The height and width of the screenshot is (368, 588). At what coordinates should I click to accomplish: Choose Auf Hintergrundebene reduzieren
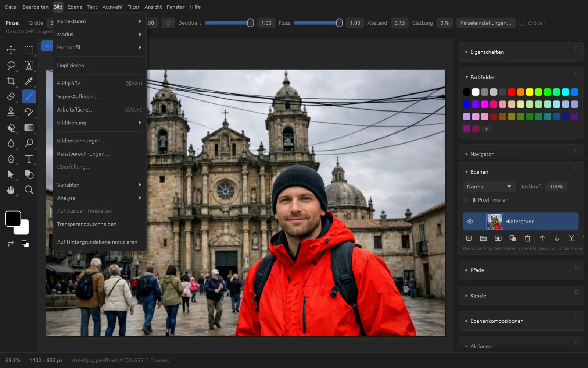click(99, 242)
